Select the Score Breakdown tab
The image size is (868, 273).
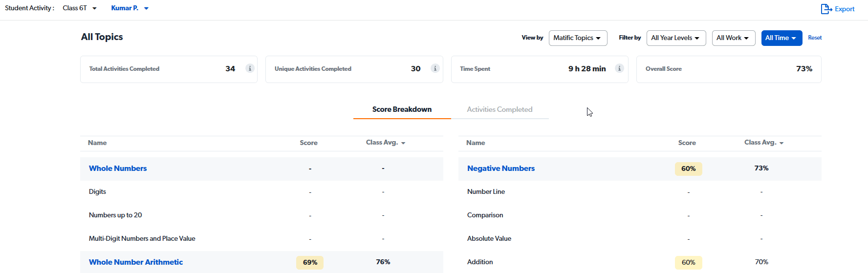coord(402,109)
